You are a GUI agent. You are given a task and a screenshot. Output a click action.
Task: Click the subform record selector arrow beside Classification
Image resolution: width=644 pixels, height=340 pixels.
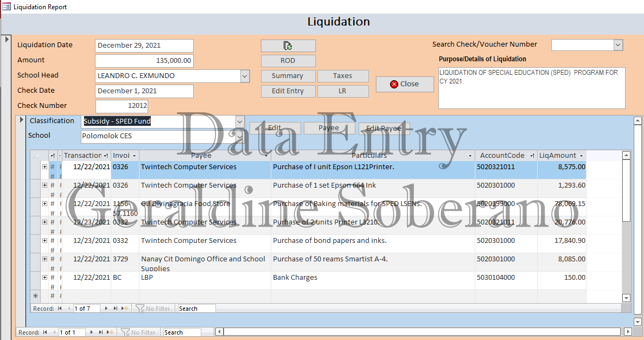pyautogui.click(x=21, y=120)
